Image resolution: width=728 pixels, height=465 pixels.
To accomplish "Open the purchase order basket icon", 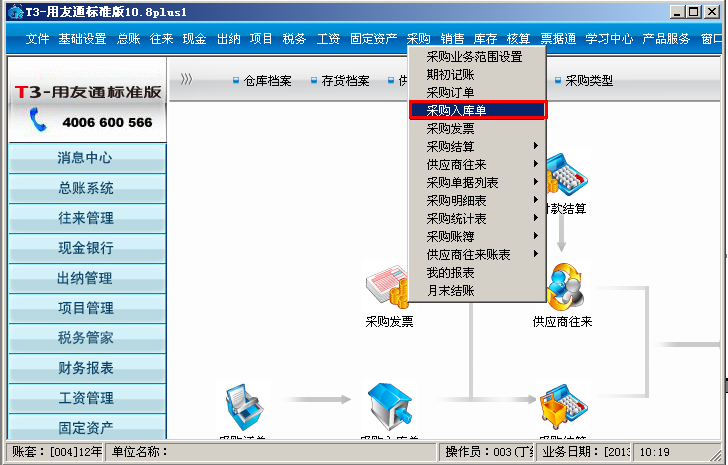I will (x=245, y=407).
